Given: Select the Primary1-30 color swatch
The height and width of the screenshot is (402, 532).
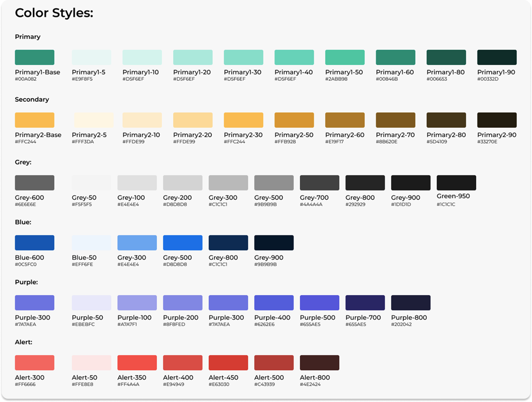Looking at the screenshot, I should point(244,57).
